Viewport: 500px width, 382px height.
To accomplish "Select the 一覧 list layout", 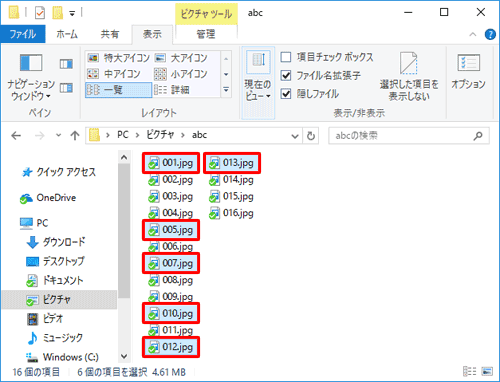I will point(119,90).
